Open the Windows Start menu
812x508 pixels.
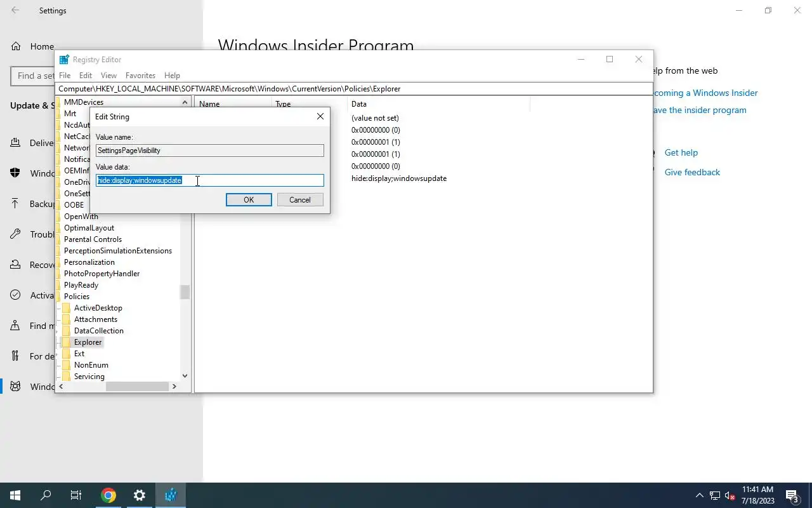[x=15, y=495]
